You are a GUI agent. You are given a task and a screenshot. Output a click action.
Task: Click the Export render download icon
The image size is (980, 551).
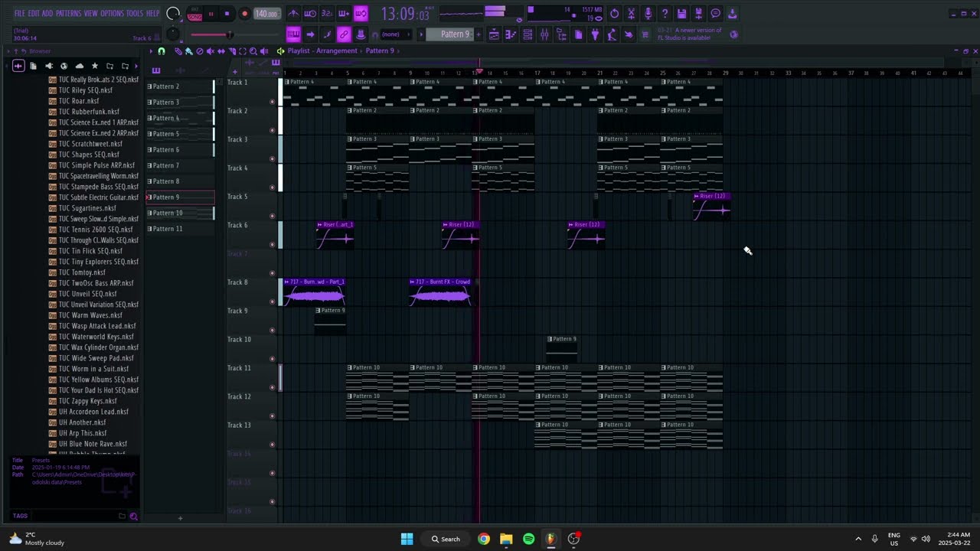732,13
